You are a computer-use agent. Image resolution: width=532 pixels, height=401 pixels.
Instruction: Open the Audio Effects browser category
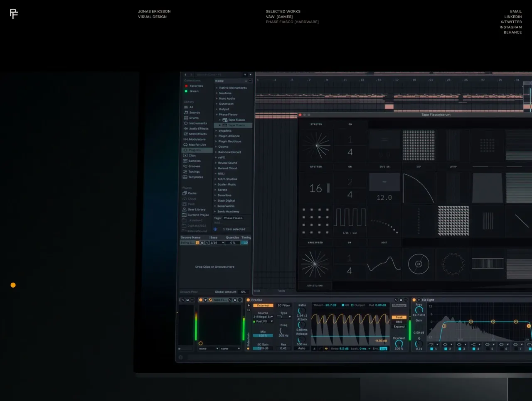186,129
